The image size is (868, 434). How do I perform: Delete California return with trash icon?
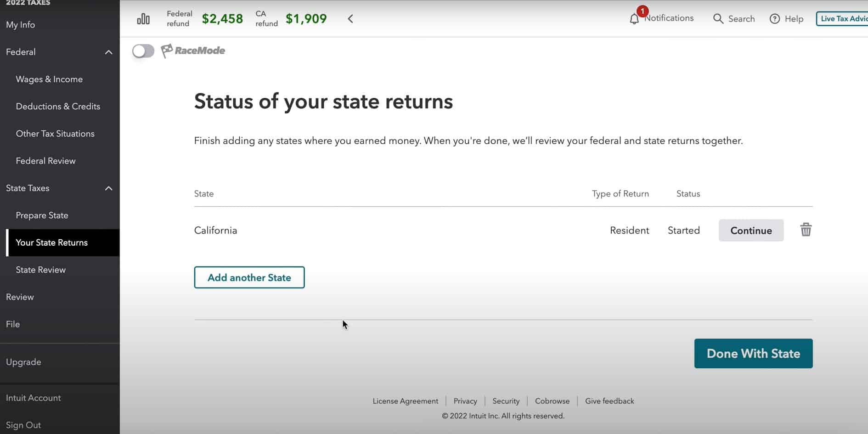pos(806,230)
